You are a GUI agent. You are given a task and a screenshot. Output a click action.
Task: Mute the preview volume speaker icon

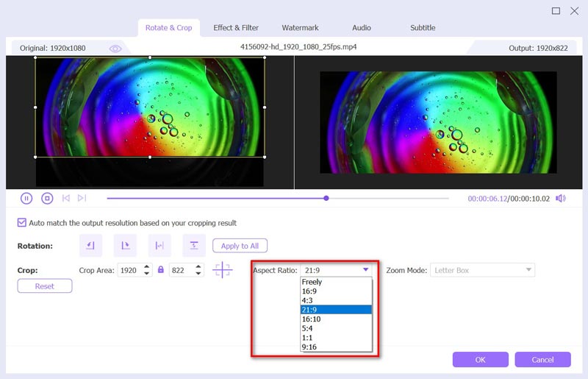561,198
